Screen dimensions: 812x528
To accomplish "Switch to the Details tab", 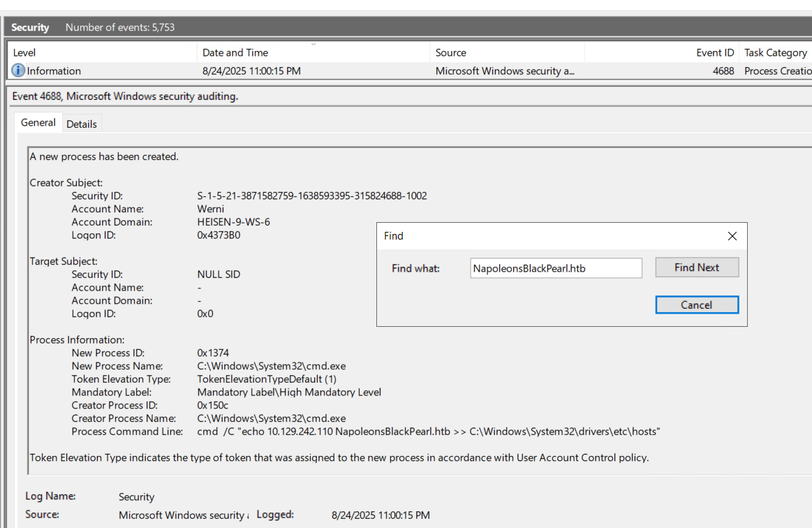I will pos(82,124).
